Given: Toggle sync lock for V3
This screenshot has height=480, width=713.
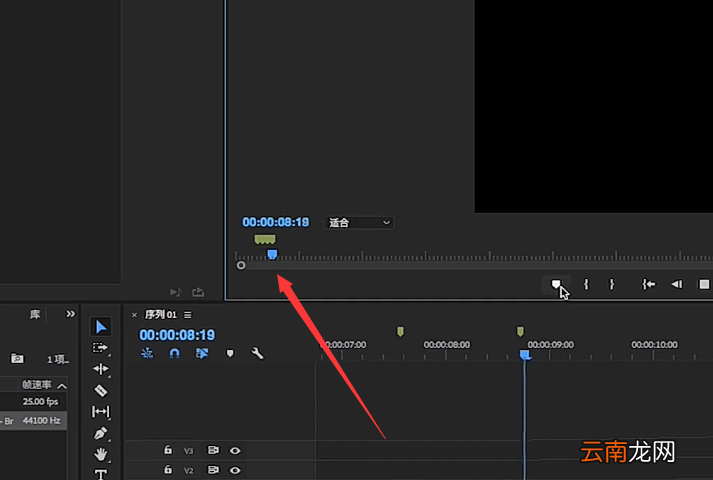Looking at the screenshot, I should coord(213,450).
